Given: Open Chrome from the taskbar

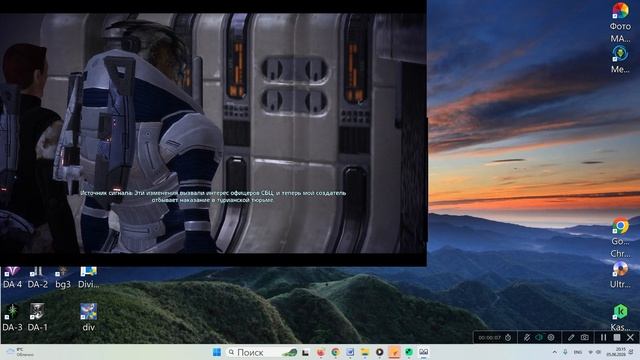Looking at the screenshot, I should click(x=336, y=352).
